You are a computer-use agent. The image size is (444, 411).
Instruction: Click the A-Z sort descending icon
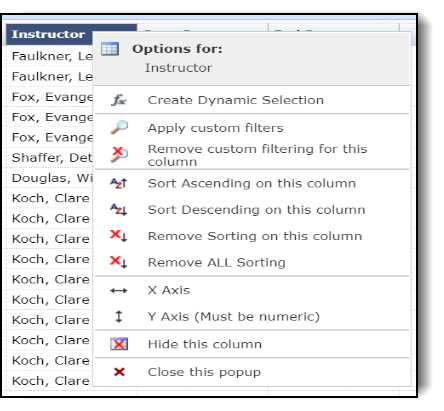point(119,210)
